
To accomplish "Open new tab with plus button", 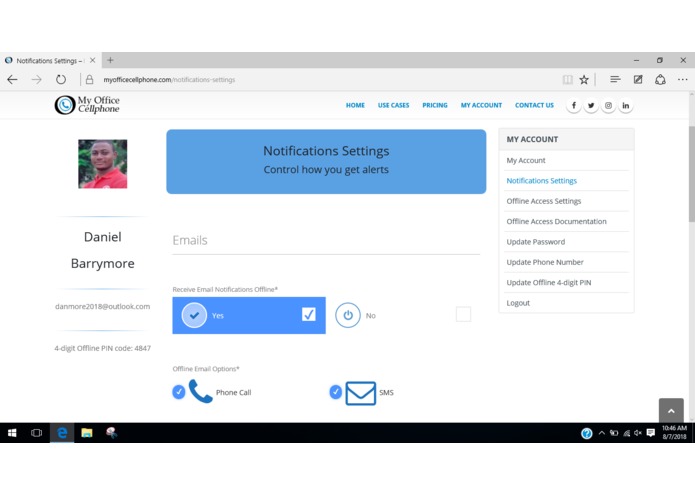I will (x=110, y=60).
